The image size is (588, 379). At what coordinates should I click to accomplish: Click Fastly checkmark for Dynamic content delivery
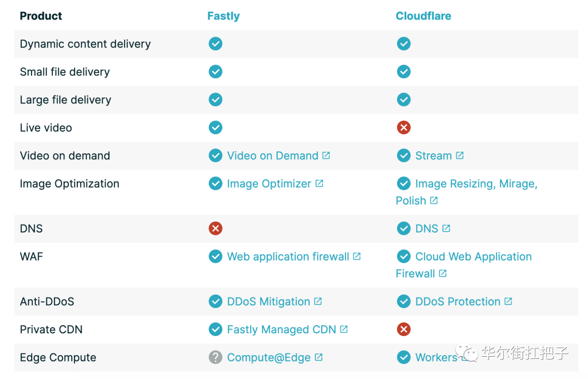(216, 44)
